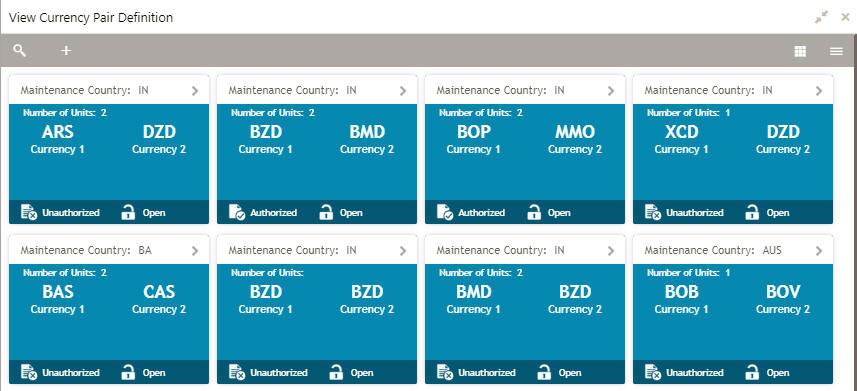Screen dimensions: 857x391
Task: Click Maintenance Country BA card header
Action: tap(109, 250)
